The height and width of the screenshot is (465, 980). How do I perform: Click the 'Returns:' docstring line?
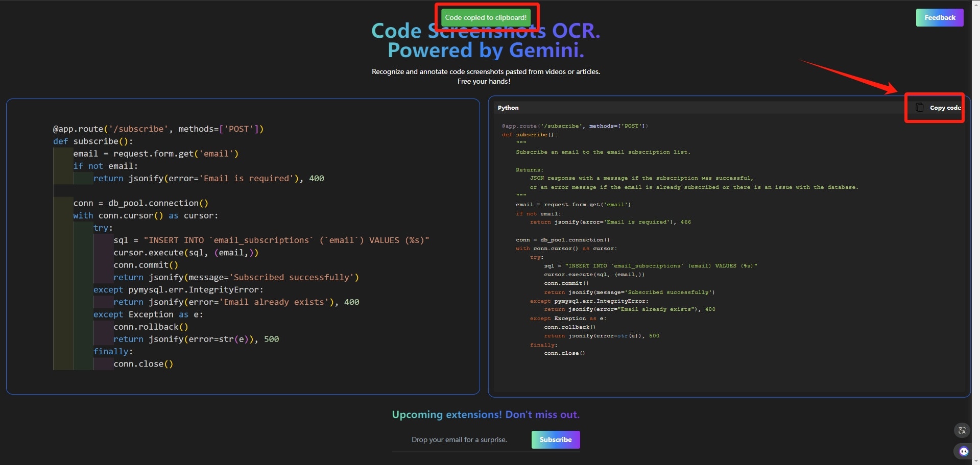tap(530, 169)
